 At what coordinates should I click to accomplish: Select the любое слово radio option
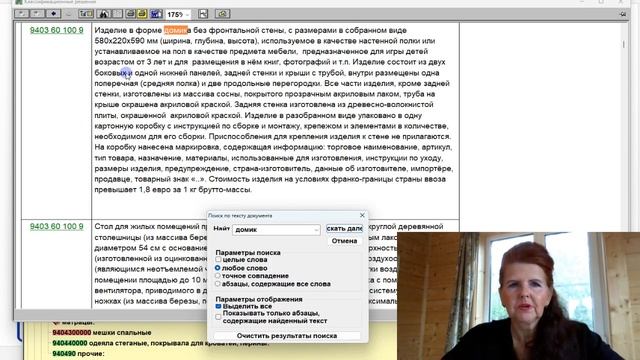coord(218,268)
